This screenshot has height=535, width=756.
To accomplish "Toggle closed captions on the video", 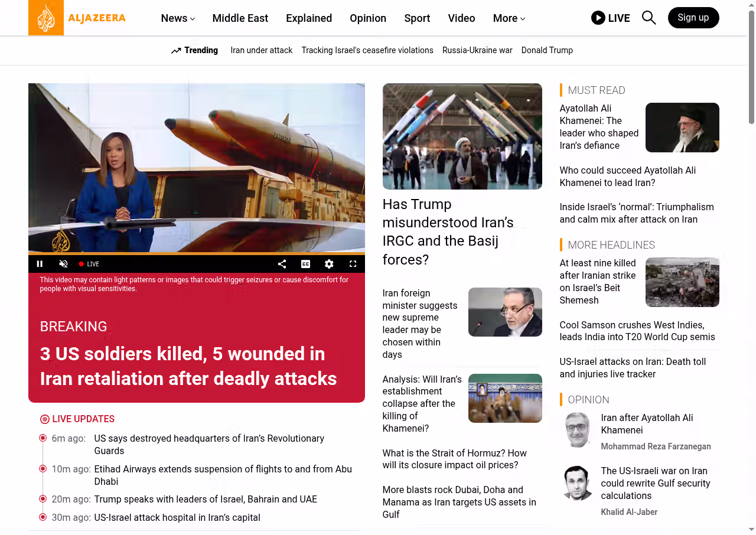I will 305,264.
